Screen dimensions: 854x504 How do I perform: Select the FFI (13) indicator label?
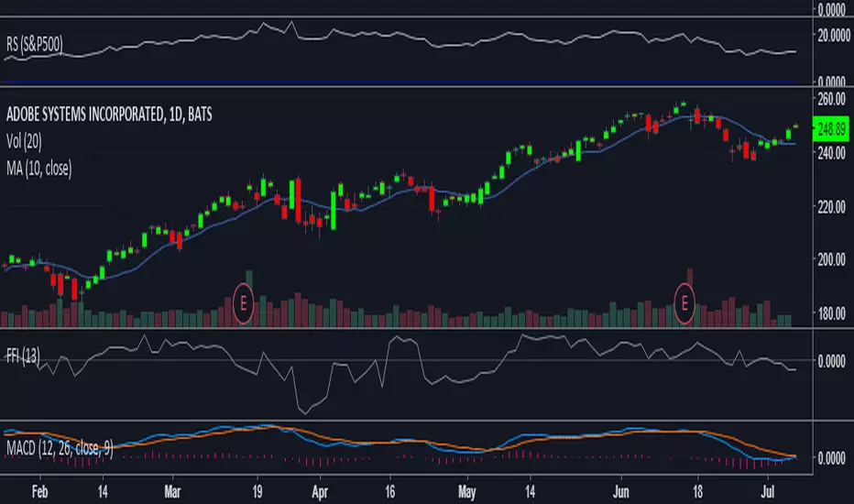(x=23, y=356)
